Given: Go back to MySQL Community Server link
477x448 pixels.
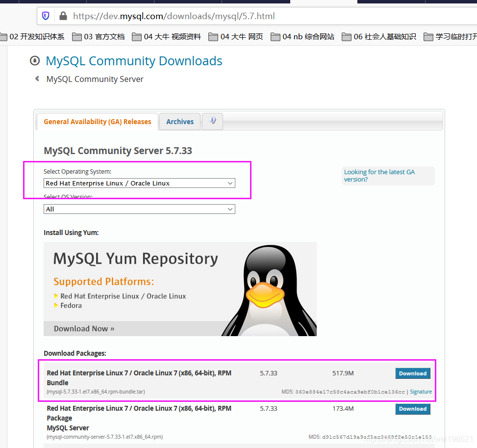Looking at the screenshot, I should tap(95, 79).
